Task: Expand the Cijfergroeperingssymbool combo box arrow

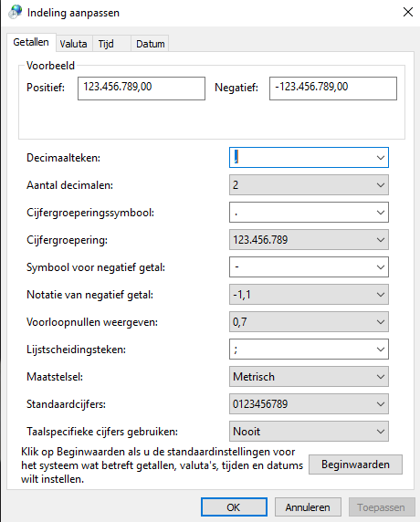Action: [381, 213]
